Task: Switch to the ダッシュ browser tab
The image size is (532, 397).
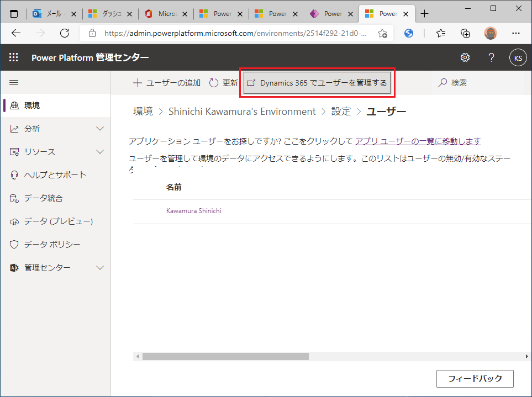Action: pyautogui.click(x=110, y=14)
